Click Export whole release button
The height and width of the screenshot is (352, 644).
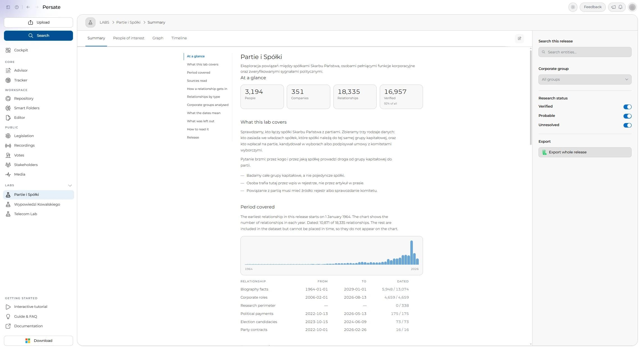tap(585, 152)
